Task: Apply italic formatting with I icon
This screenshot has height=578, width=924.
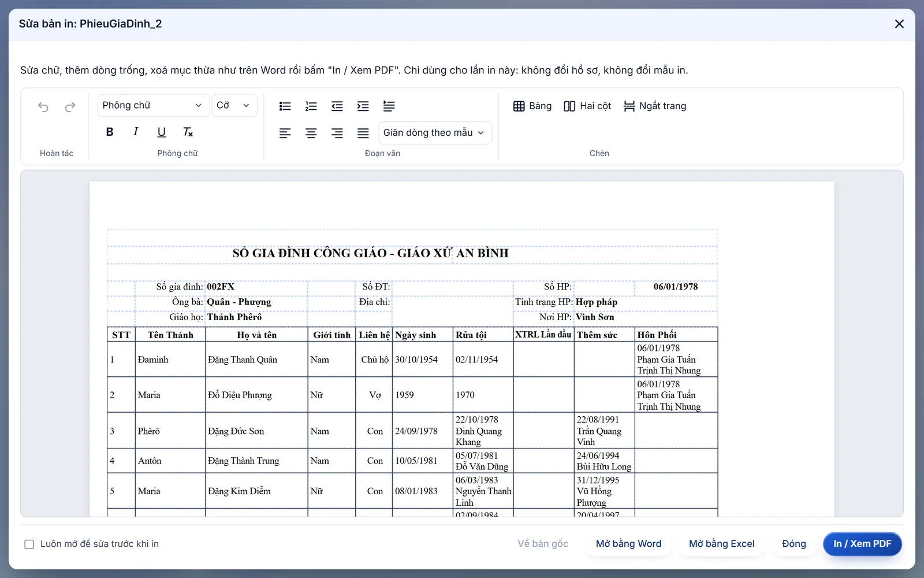Action: pos(136,132)
